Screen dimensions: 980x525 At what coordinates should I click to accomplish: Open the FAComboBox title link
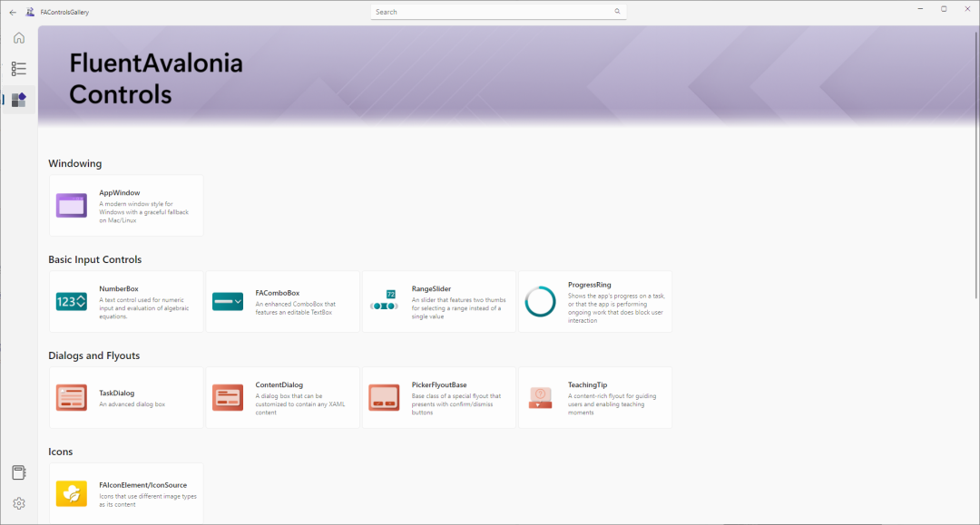tap(278, 293)
